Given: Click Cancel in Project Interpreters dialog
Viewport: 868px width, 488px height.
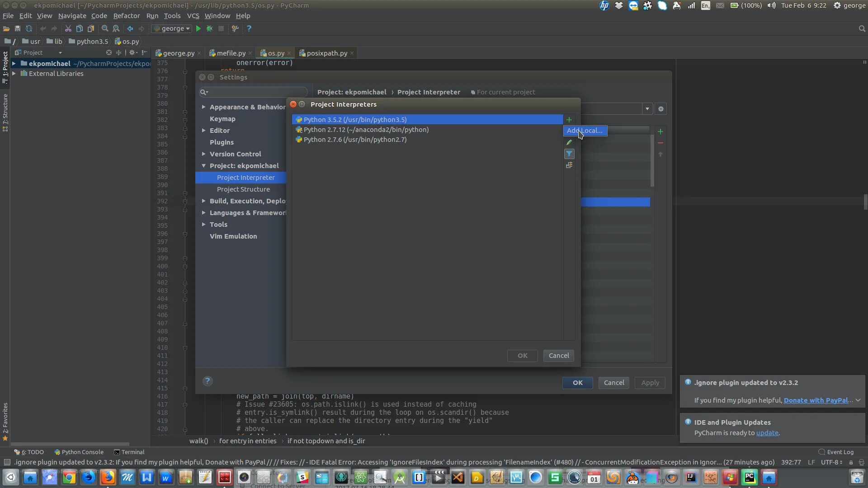Looking at the screenshot, I should 559,356.
